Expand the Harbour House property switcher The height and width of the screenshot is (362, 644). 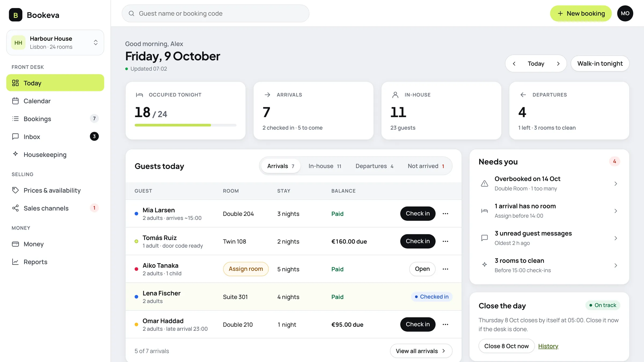[55, 42]
